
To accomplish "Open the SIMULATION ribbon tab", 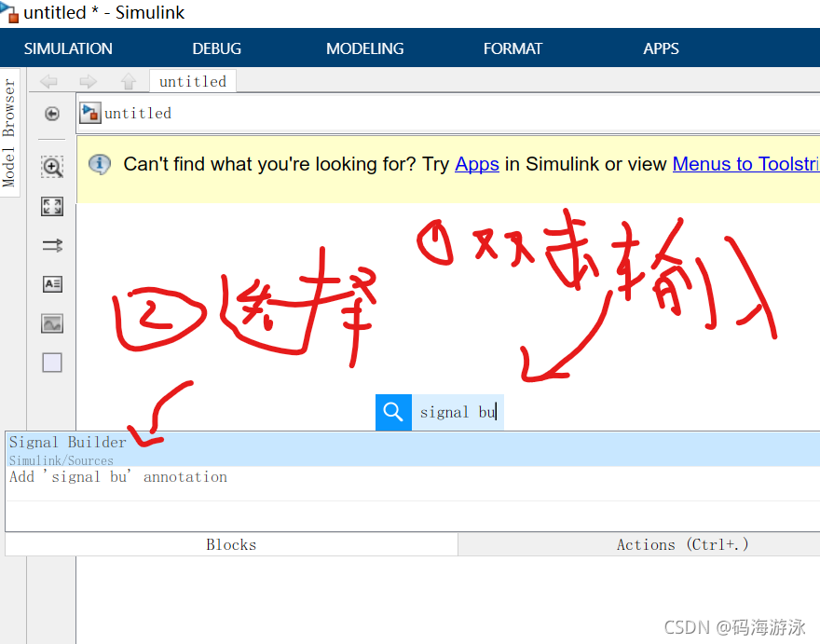I will pyautogui.click(x=68, y=48).
